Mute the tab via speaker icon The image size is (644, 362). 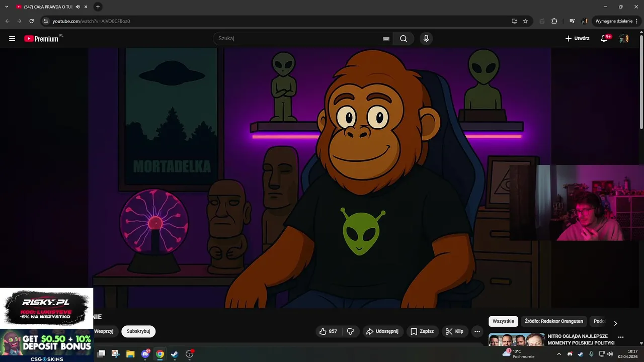coord(77,7)
